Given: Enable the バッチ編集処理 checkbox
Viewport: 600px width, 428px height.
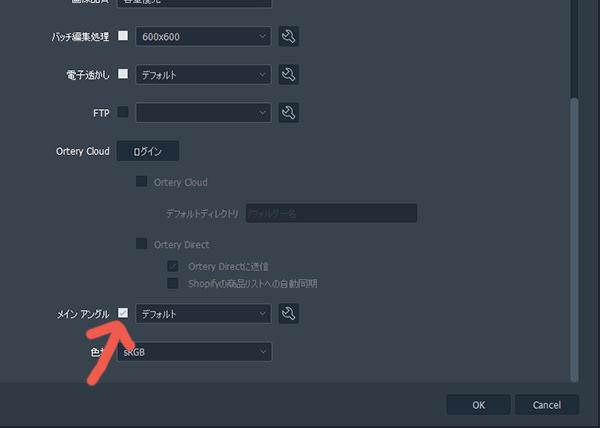Looking at the screenshot, I should tap(123, 36).
